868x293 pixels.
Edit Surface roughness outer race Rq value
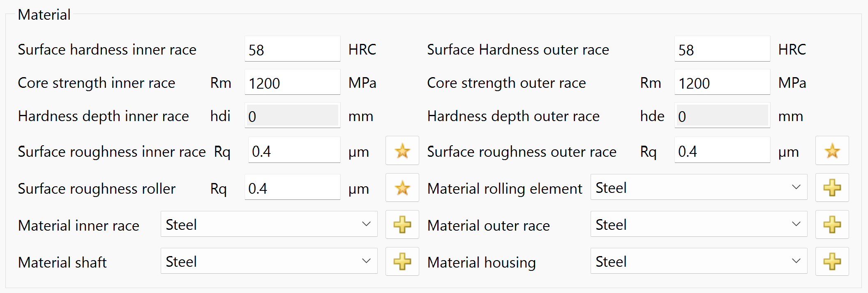pos(722,151)
